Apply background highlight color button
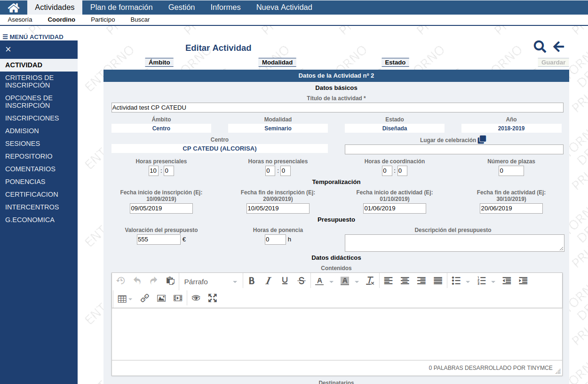The width and height of the screenshot is (588, 384). pos(345,281)
